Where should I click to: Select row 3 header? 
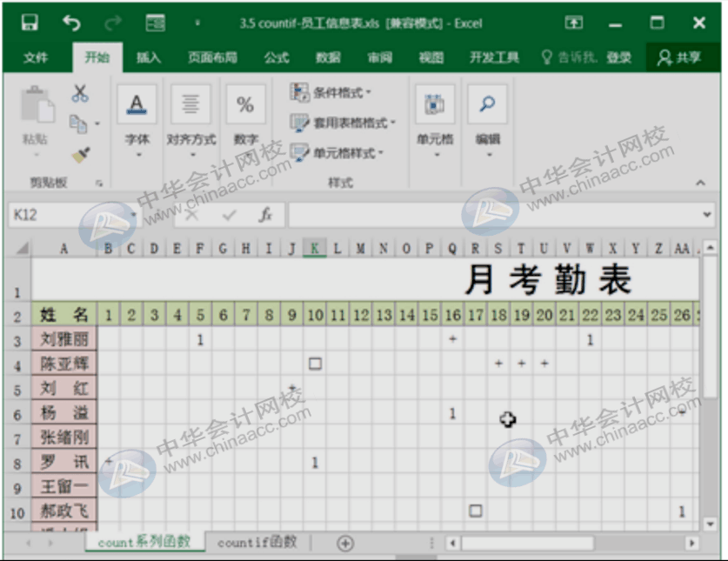(x=17, y=341)
